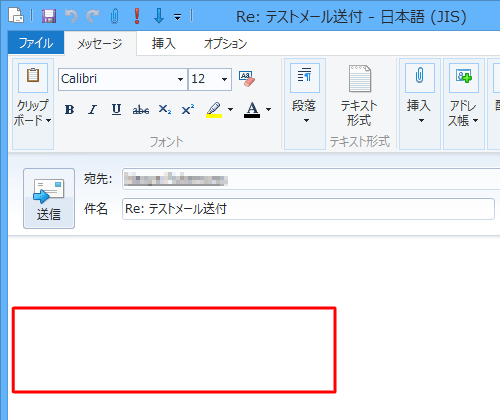The image size is (500, 420).
Task: Open quick access toolbar customize dropdown
Action: pyautogui.click(x=178, y=17)
